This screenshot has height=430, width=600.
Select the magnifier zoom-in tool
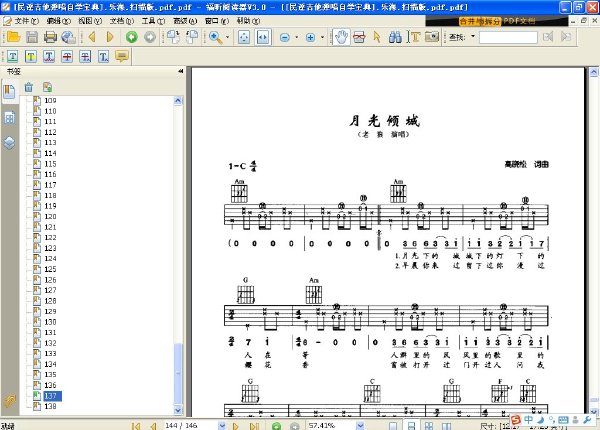tap(215, 37)
